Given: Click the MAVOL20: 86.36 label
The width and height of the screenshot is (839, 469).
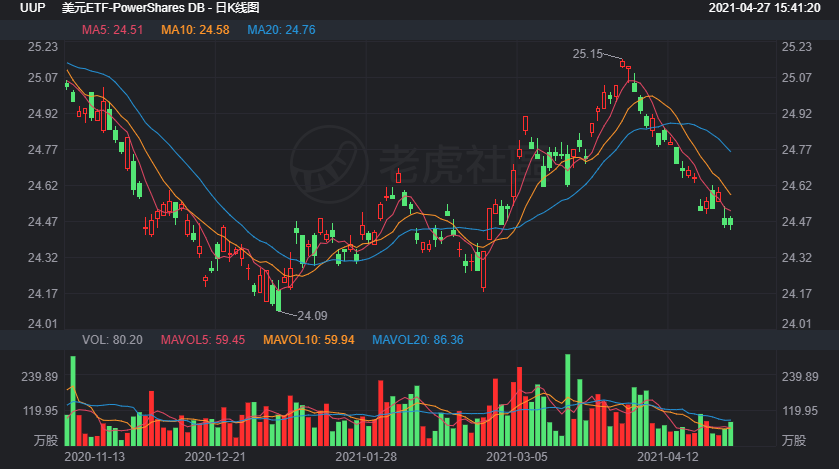Looking at the screenshot, I should (x=418, y=340).
